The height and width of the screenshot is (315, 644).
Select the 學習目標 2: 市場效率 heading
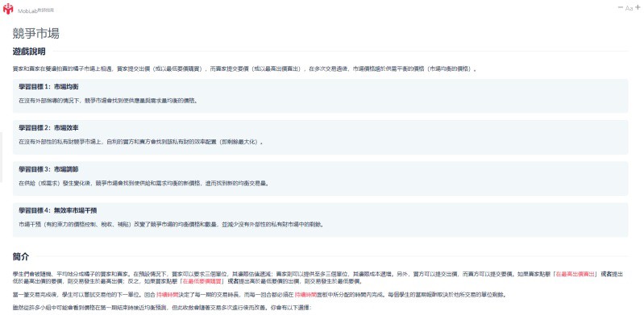tap(49, 128)
